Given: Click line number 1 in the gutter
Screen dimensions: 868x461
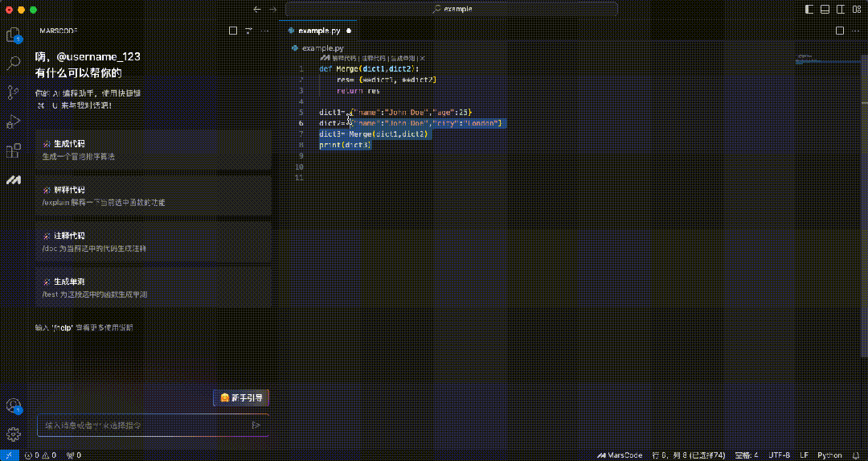Looking at the screenshot, I should pyautogui.click(x=301, y=68).
